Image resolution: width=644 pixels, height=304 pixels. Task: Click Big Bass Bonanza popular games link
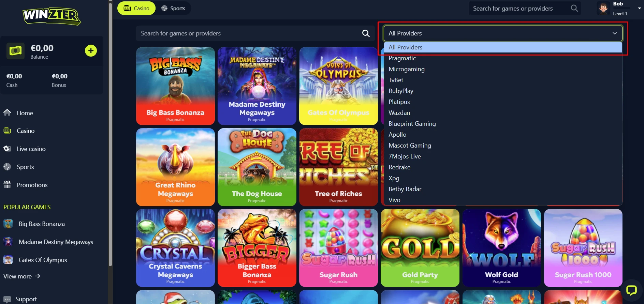tap(42, 224)
